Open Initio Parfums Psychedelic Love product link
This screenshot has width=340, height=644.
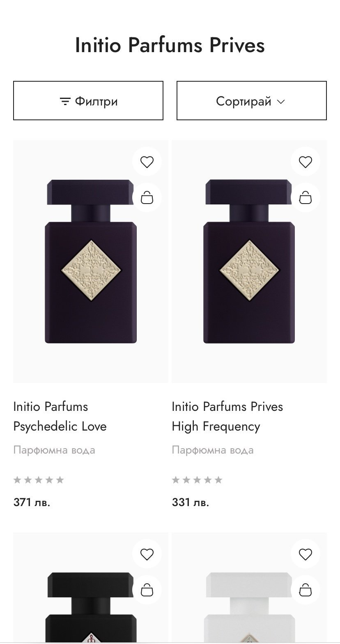[60, 416]
